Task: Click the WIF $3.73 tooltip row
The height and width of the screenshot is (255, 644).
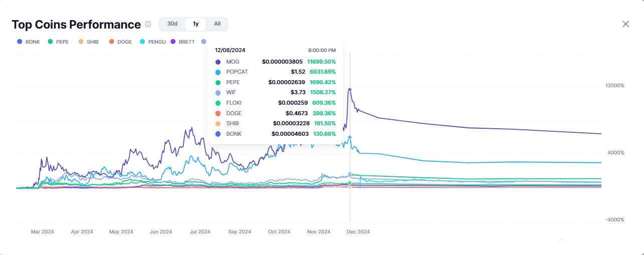Action: pyautogui.click(x=275, y=93)
